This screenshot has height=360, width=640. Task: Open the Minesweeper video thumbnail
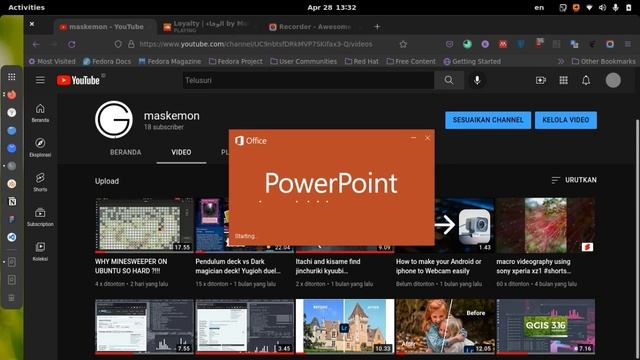point(144,225)
